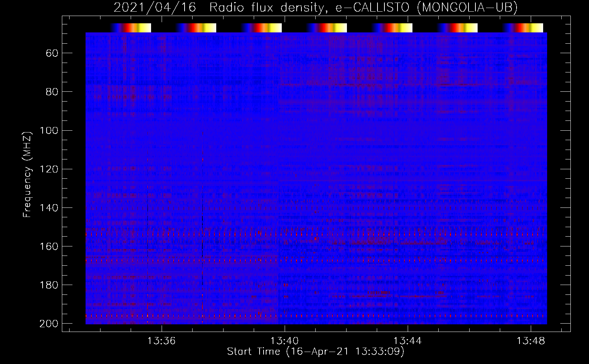Click the 13:44 time tick label
The image size is (589, 364).
408,341
